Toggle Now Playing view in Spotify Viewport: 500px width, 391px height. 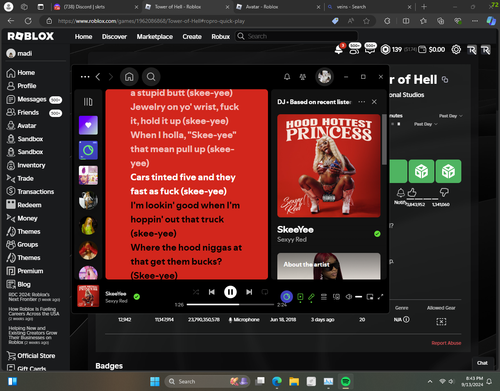click(300, 297)
